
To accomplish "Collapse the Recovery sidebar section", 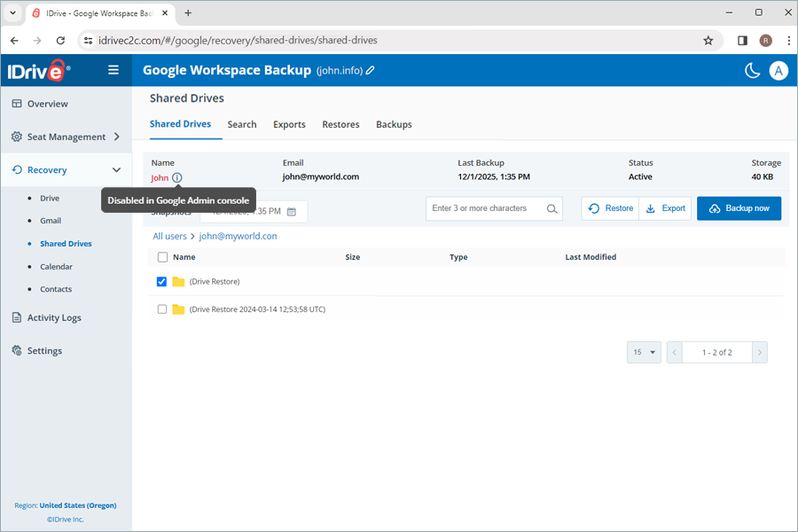I will (x=115, y=169).
